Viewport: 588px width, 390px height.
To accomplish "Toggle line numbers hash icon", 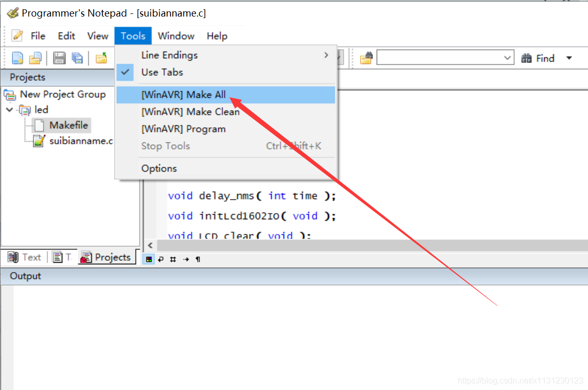I will pos(173,259).
